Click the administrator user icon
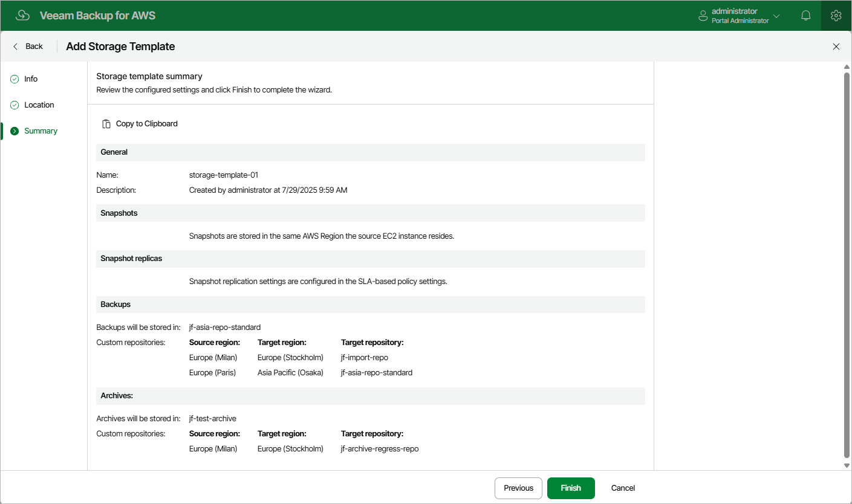The height and width of the screenshot is (504, 852). (x=703, y=15)
